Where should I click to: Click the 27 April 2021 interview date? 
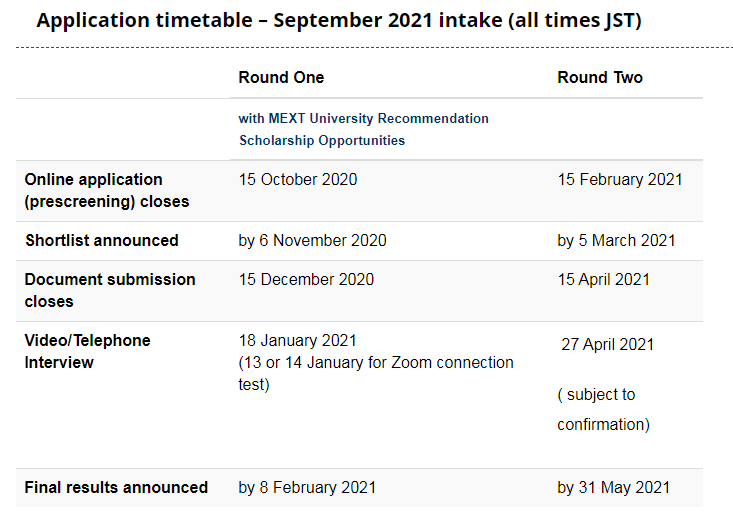click(x=607, y=344)
